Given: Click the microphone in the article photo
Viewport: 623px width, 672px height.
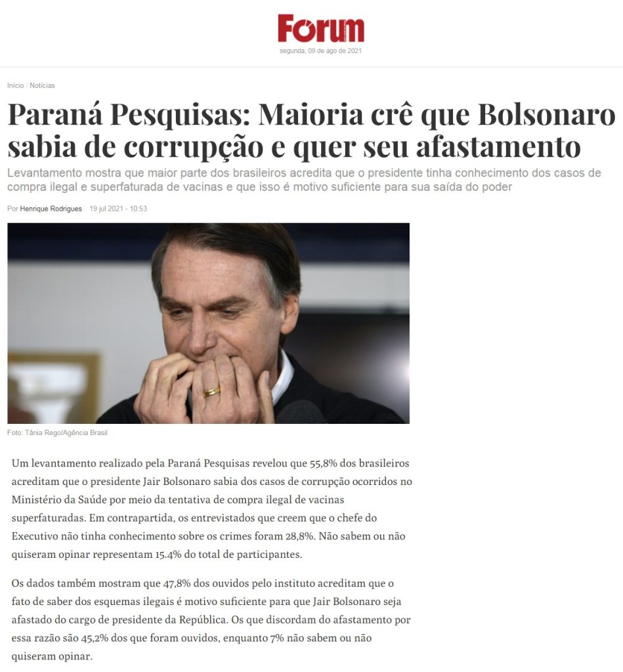Looking at the screenshot, I should (x=300, y=412).
